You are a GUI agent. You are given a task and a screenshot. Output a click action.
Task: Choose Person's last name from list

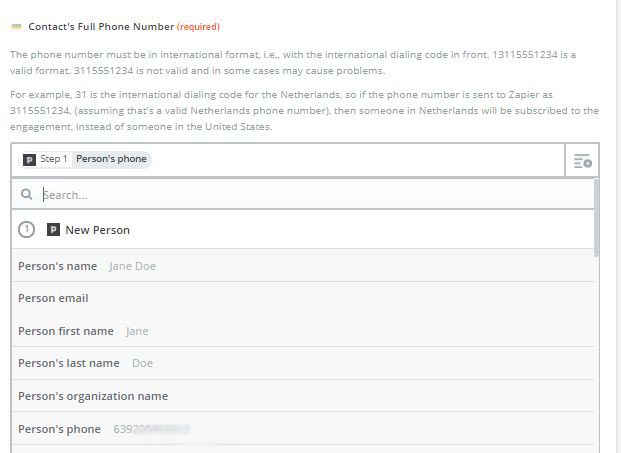pyautogui.click(x=303, y=363)
